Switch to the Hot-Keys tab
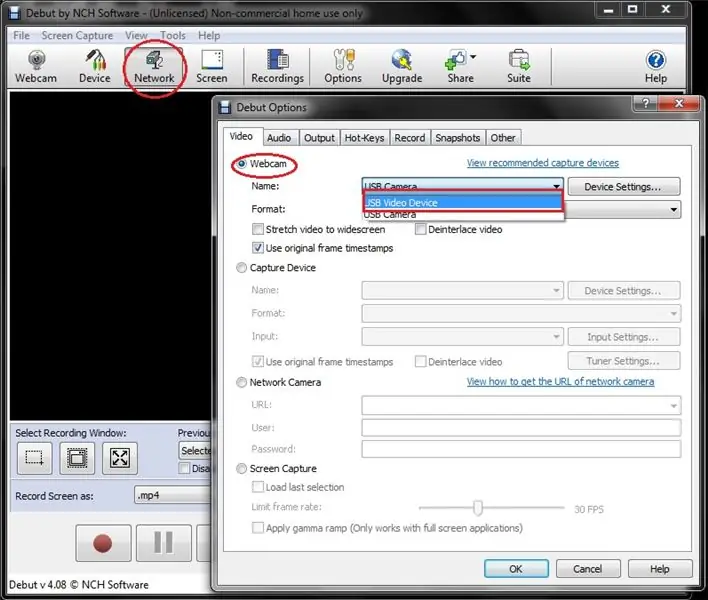Viewport: 708px width, 600px height. [x=364, y=138]
